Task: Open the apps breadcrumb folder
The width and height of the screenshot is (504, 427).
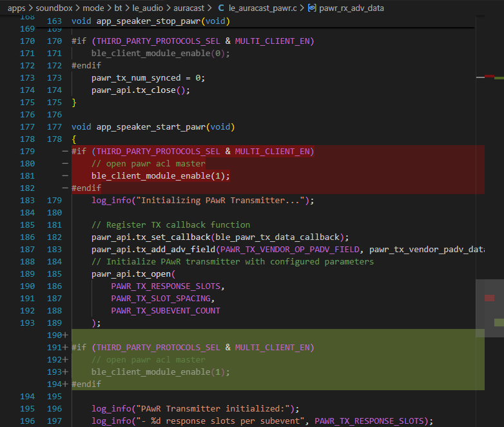Action: 16,8
